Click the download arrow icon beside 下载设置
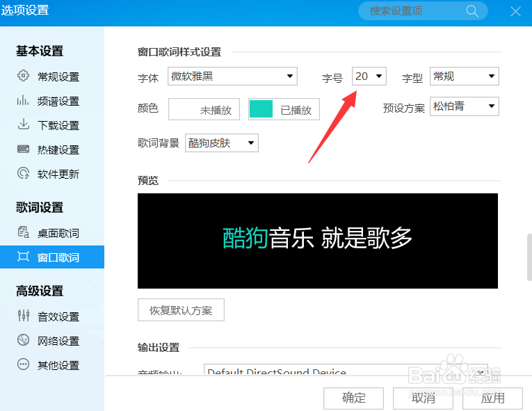532x411 pixels. click(x=23, y=124)
